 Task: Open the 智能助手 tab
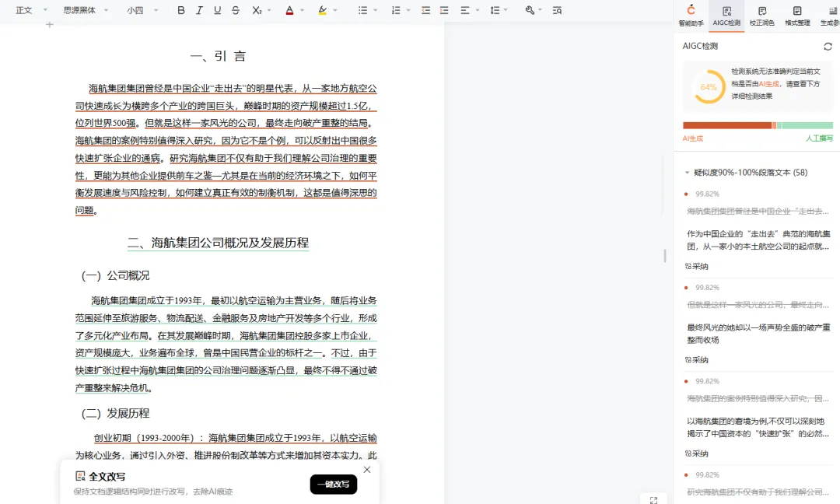tap(691, 16)
